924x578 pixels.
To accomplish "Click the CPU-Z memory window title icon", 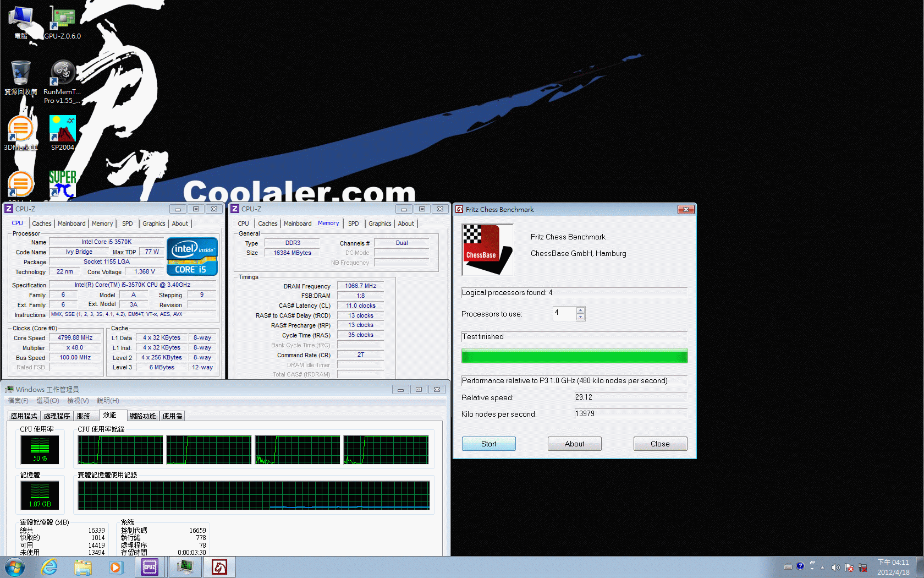I will pyautogui.click(x=235, y=209).
